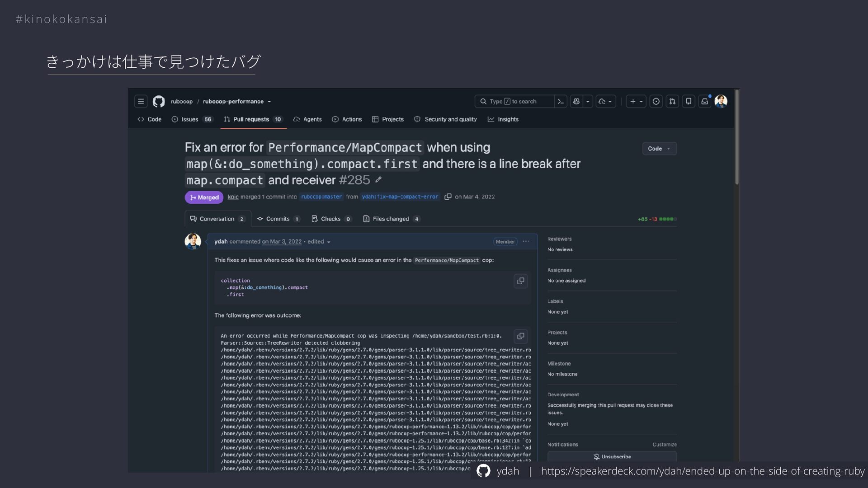This screenshot has height=488, width=868.
Task: Open the inbox notifications icon
Action: pos(704,102)
